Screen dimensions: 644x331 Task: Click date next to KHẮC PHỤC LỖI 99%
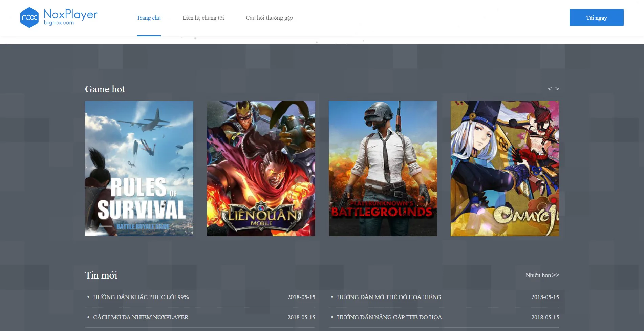tap(301, 297)
